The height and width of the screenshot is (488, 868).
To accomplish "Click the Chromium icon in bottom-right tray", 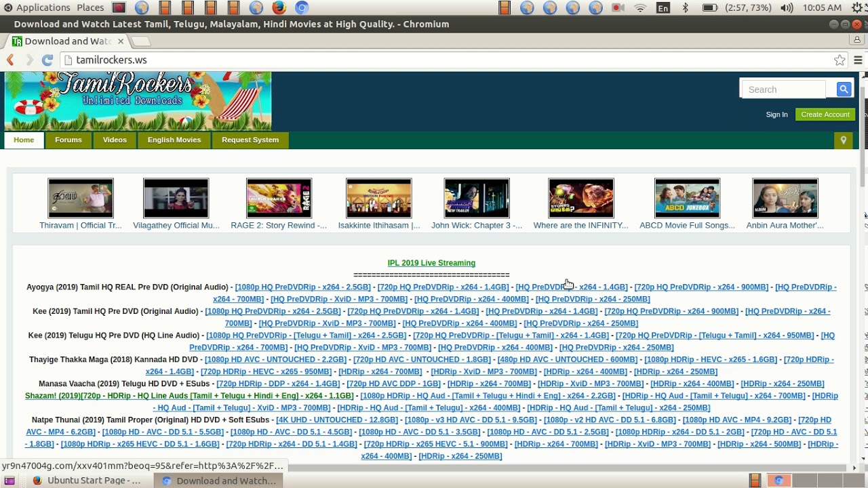I will click(x=778, y=481).
